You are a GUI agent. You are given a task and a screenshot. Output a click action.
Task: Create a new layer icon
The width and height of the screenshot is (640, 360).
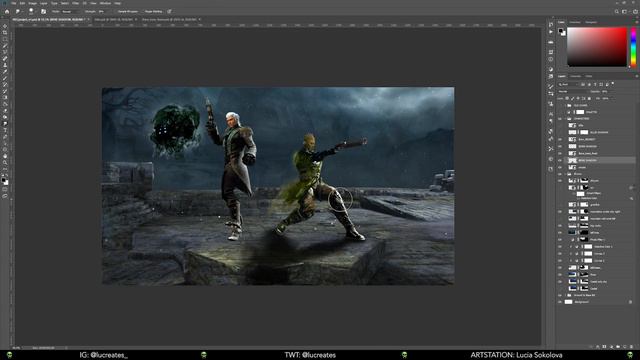(x=624, y=347)
